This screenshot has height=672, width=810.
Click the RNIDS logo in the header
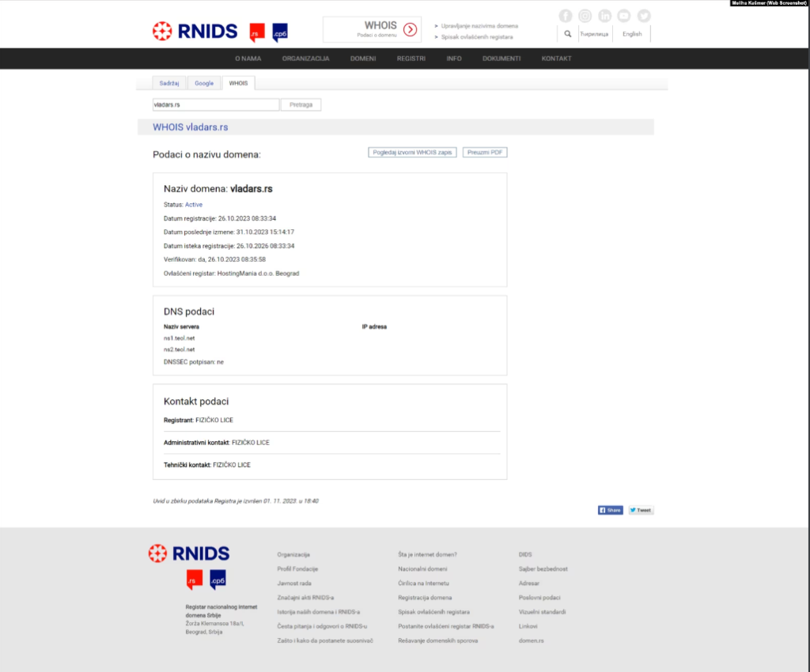195,31
